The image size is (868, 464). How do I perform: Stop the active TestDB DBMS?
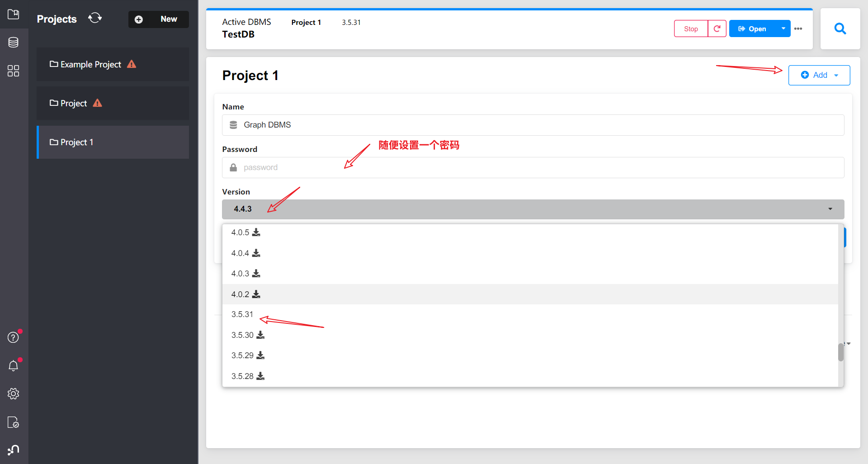point(691,28)
